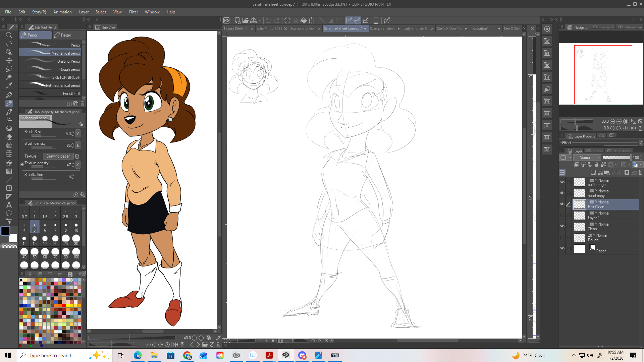
Task: Select the Eraser tool
Action: [x=9, y=137]
